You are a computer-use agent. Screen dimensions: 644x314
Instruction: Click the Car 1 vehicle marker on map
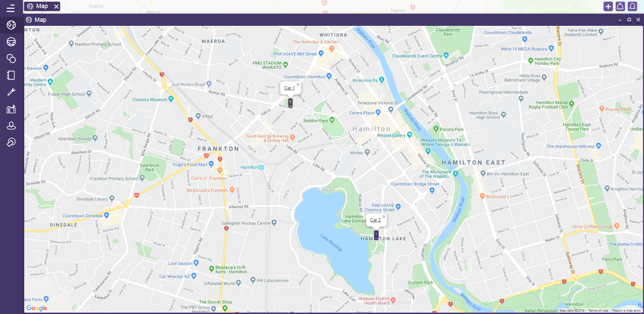(290, 103)
